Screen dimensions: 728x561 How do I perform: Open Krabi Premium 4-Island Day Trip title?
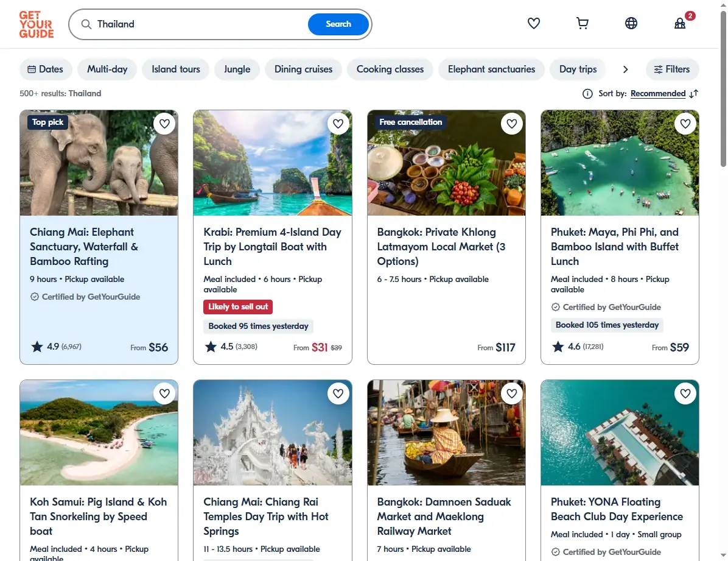pos(273,247)
